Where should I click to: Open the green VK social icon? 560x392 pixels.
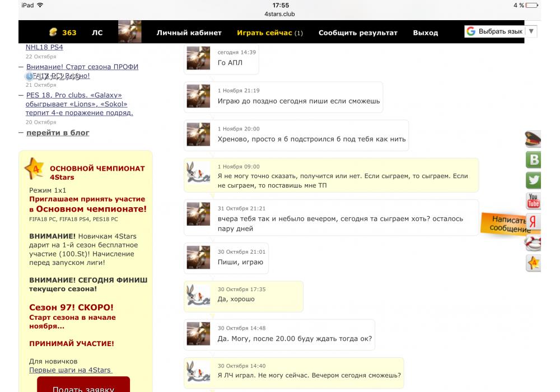pyautogui.click(x=533, y=160)
